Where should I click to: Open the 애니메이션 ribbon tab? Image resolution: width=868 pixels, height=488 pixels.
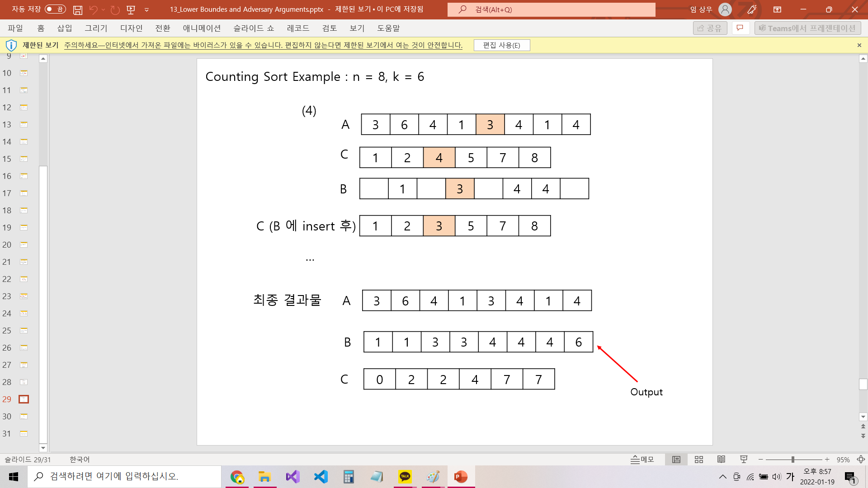[x=202, y=28]
